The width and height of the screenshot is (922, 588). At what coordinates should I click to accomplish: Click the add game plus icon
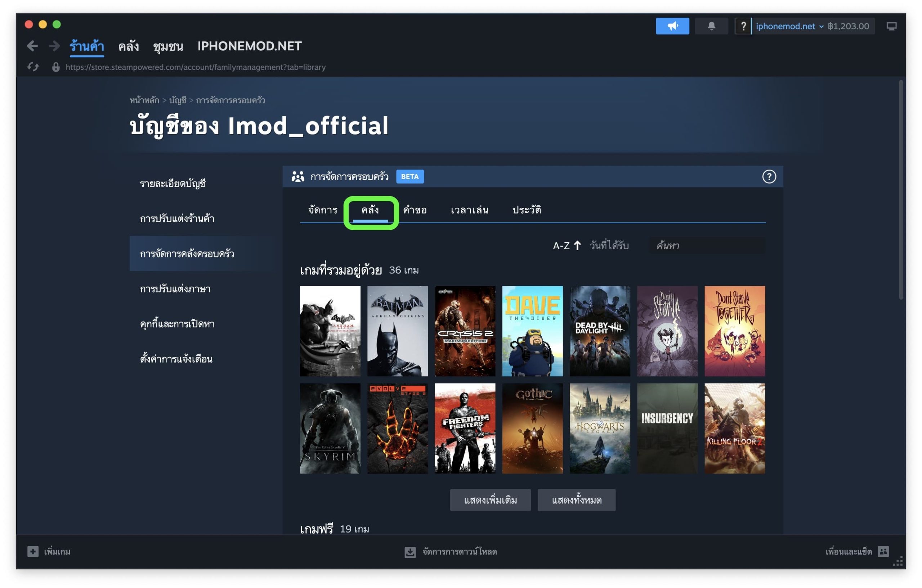[x=33, y=551]
